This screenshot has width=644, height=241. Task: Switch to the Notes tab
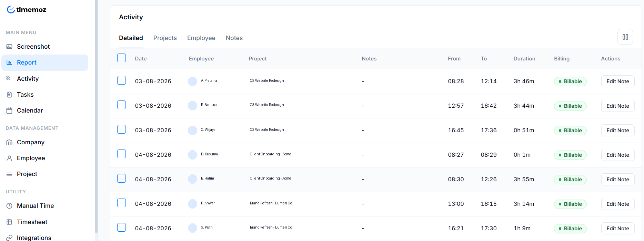click(x=234, y=38)
